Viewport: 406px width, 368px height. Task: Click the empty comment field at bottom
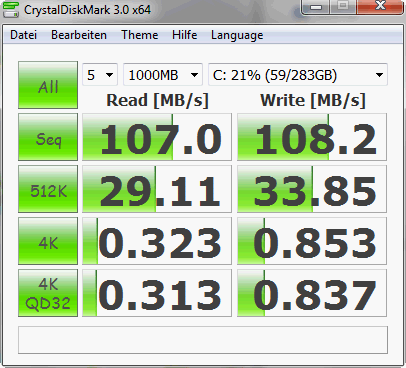click(203, 340)
